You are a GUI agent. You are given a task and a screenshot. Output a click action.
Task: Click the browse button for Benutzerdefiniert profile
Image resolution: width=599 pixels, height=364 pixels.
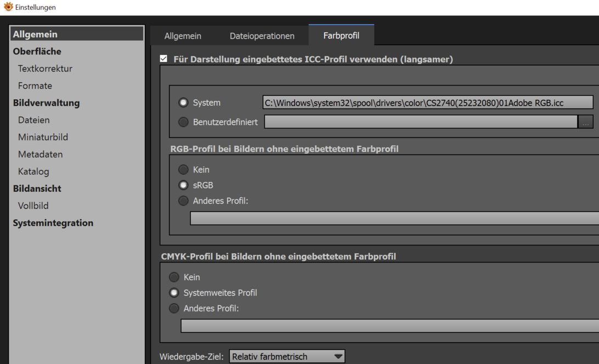pos(585,122)
